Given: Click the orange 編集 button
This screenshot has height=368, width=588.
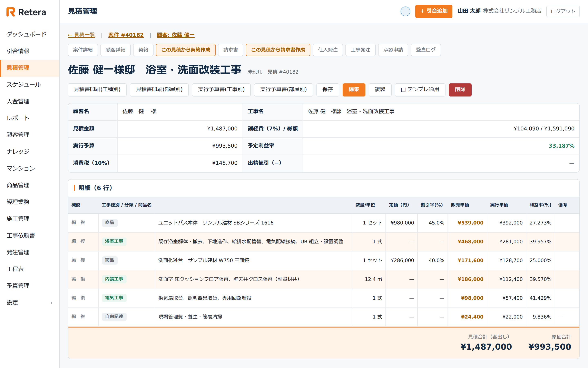Looking at the screenshot, I should coord(354,90).
